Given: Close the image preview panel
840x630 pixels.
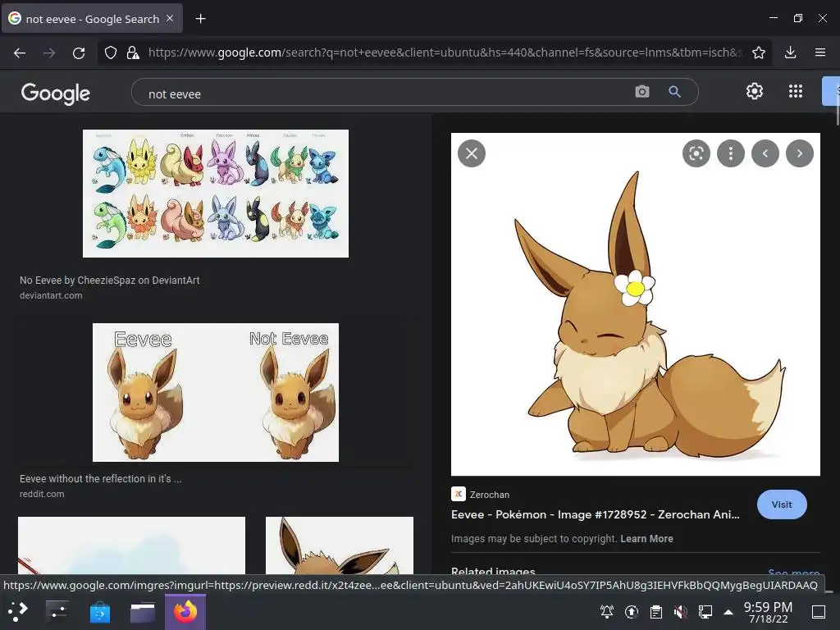Looking at the screenshot, I should [472, 153].
